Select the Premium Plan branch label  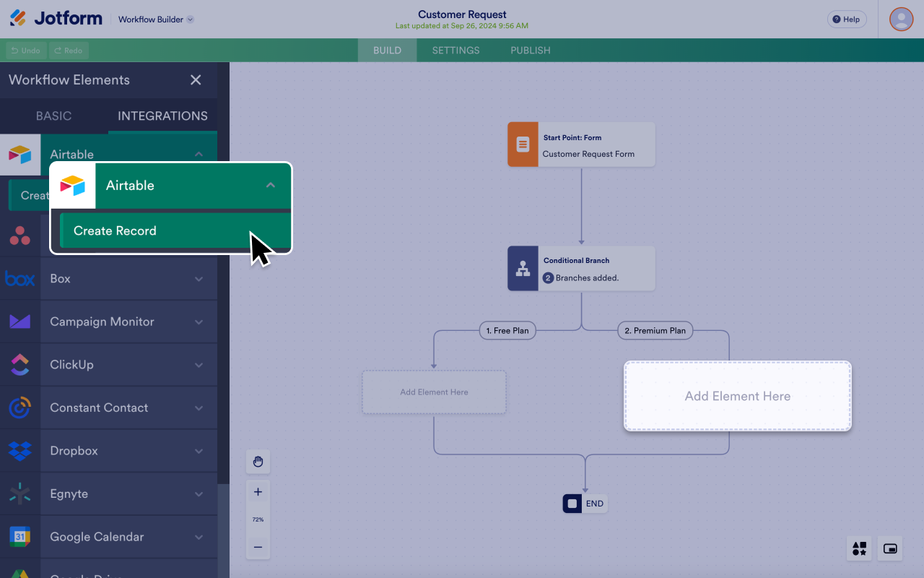(655, 330)
